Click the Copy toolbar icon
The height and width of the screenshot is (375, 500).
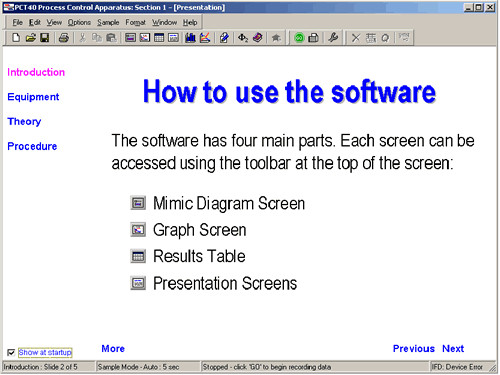pos(97,38)
